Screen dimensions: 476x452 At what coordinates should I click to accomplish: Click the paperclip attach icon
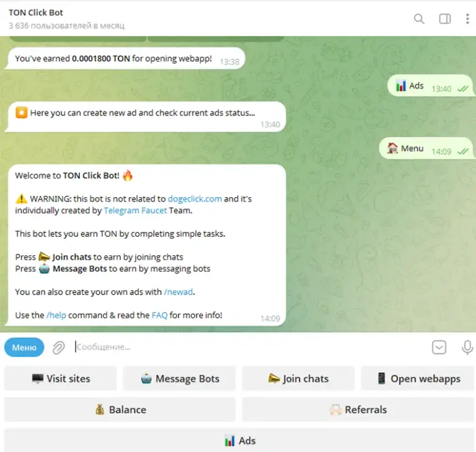[59, 347]
